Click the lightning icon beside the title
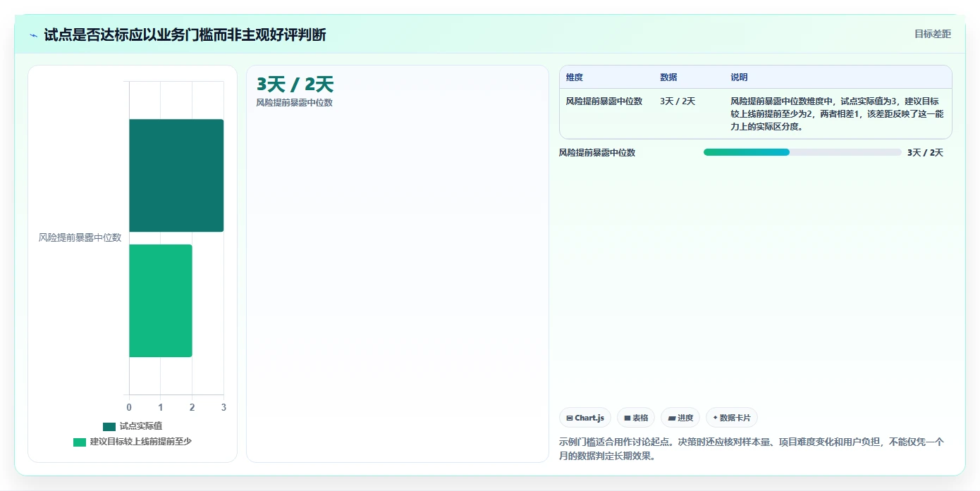The height and width of the screenshot is (491, 980). coord(33,35)
